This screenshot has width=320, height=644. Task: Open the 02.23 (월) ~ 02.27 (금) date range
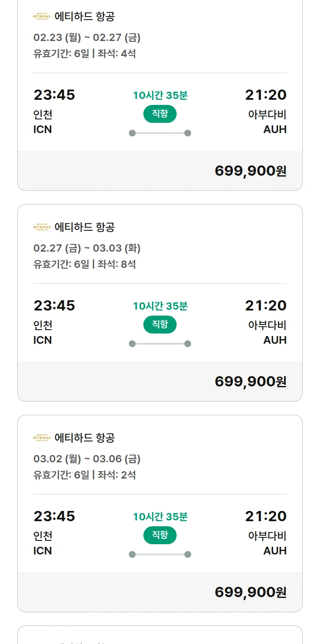[x=87, y=38]
